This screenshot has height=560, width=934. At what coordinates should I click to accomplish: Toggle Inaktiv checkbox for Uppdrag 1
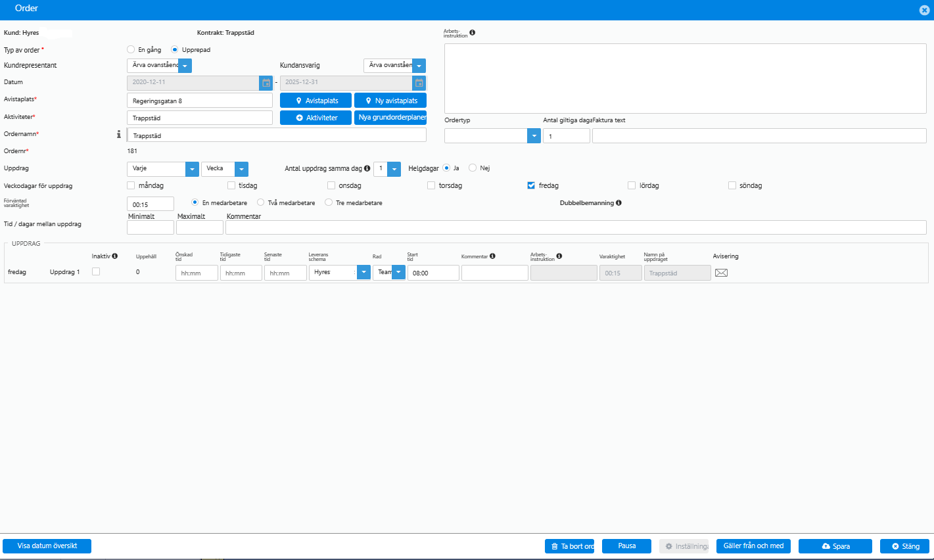(96, 271)
